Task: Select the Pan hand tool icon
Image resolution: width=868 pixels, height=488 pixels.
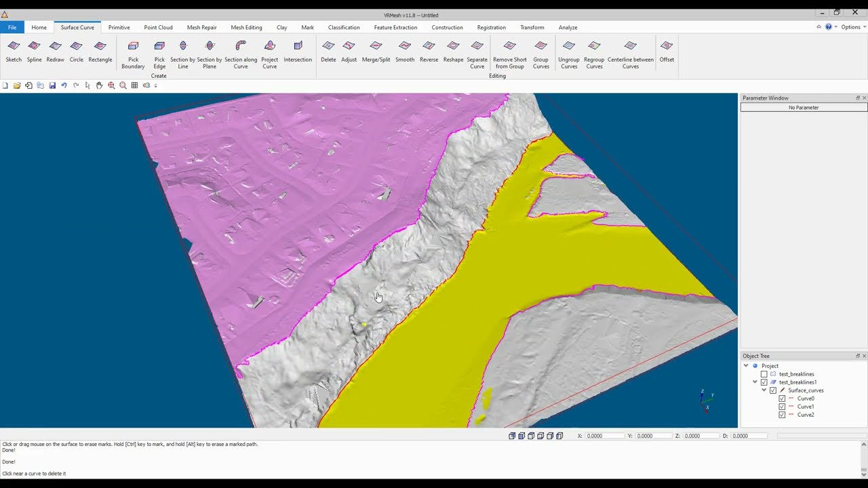Action: 99,85
